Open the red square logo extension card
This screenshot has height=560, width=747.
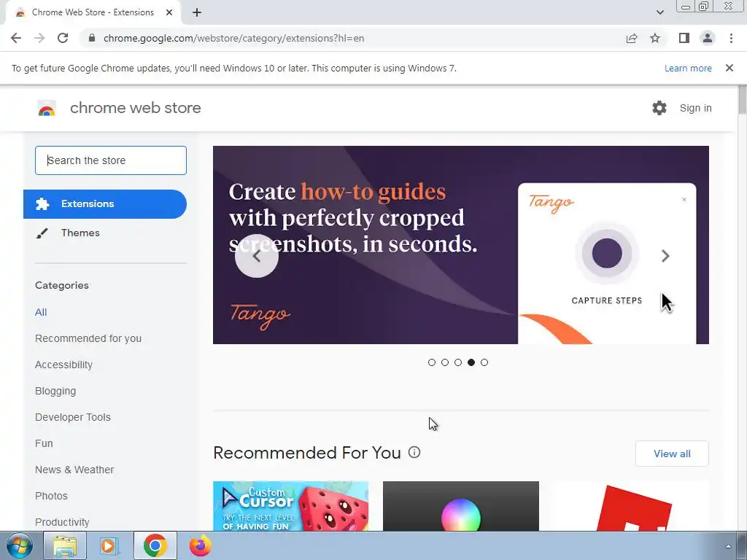click(x=631, y=506)
